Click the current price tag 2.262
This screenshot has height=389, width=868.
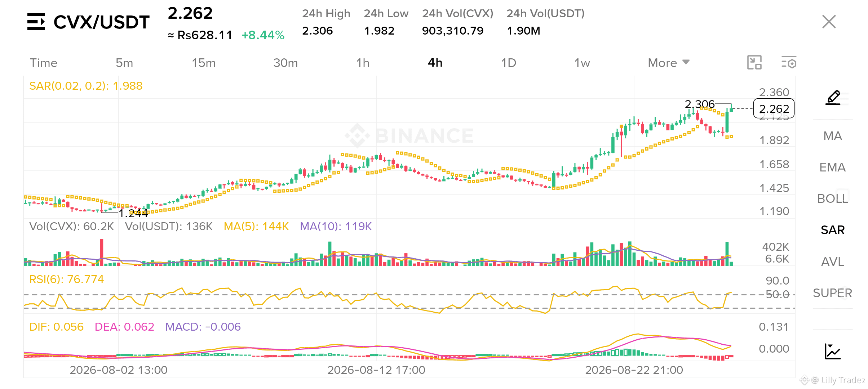(x=774, y=108)
